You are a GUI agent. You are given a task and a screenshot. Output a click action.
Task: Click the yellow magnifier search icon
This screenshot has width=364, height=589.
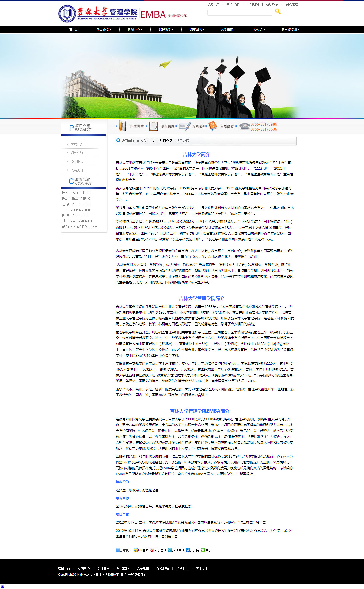pyautogui.click(x=278, y=11)
